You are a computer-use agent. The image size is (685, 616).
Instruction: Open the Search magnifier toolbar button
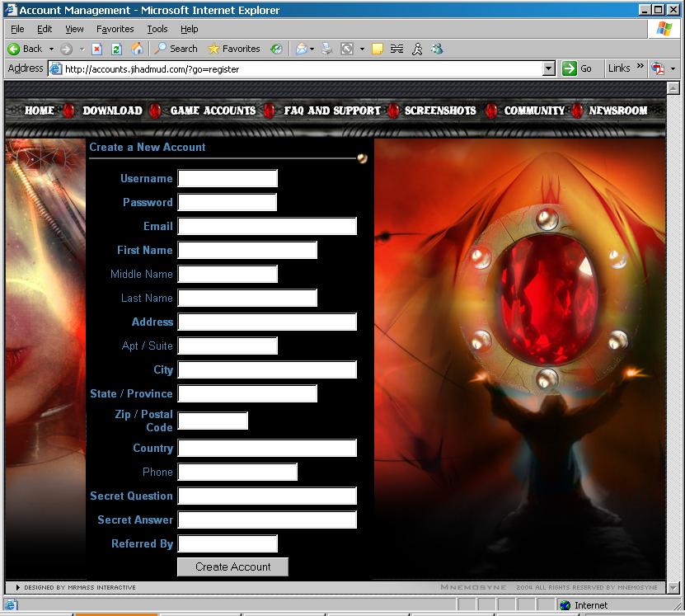176,49
